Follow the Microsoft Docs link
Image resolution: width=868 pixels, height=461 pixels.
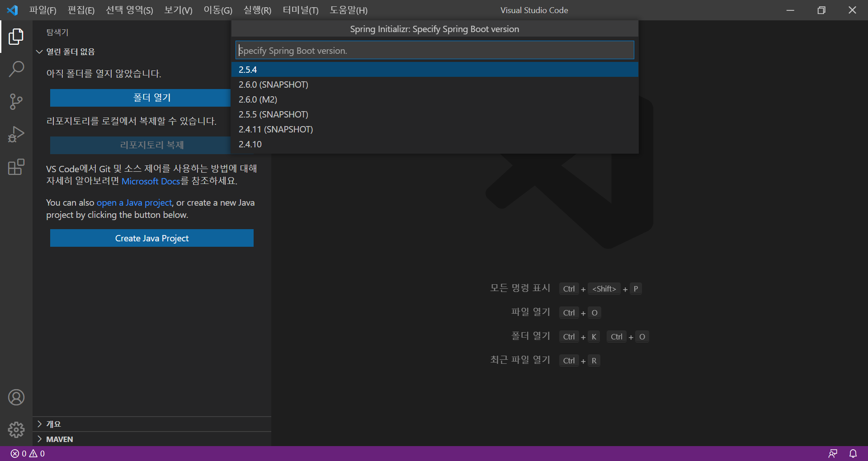point(151,181)
